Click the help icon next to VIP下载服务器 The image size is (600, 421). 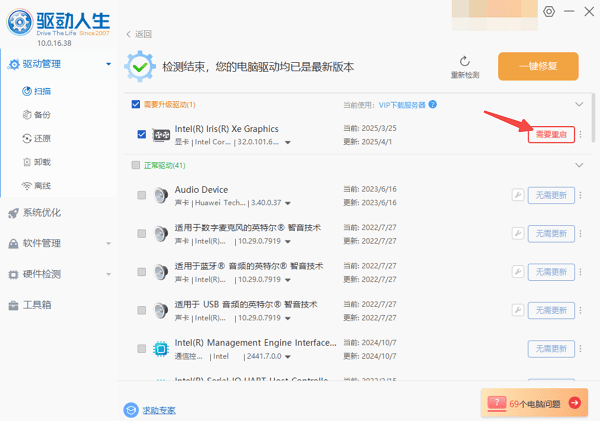434,104
